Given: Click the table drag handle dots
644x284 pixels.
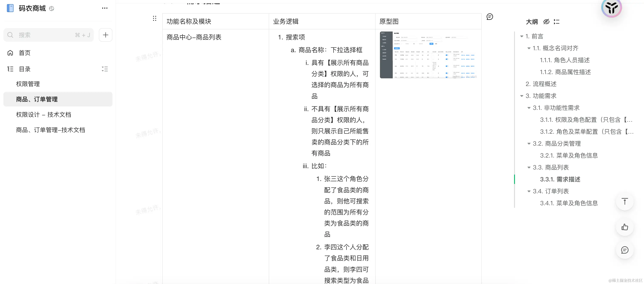Looking at the screenshot, I should pos(154,19).
